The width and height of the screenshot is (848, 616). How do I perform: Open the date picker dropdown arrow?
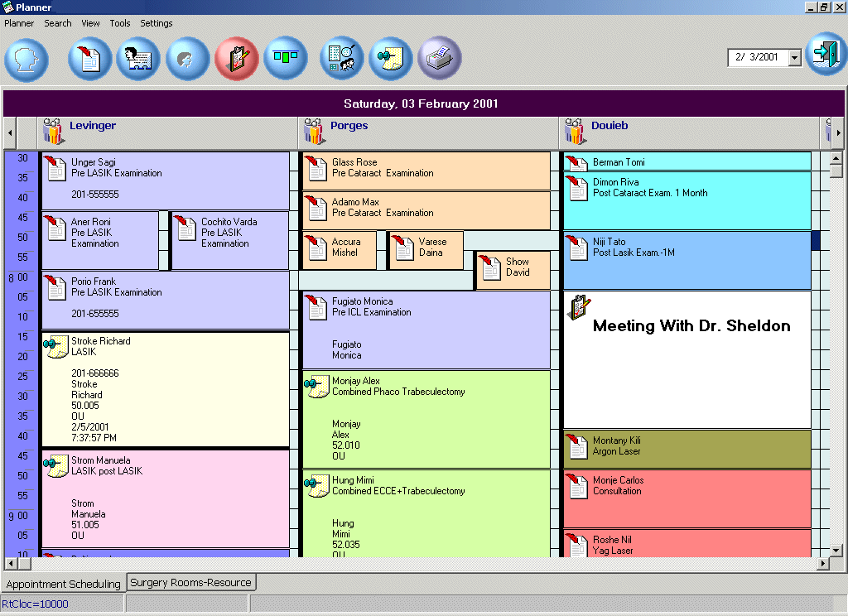click(x=794, y=57)
